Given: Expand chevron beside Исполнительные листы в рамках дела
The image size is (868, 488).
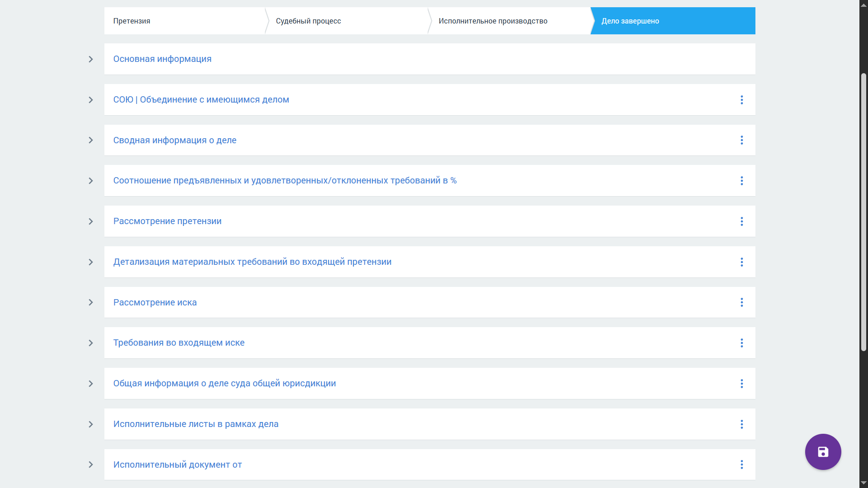Looking at the screenshot, I should 91,424.
